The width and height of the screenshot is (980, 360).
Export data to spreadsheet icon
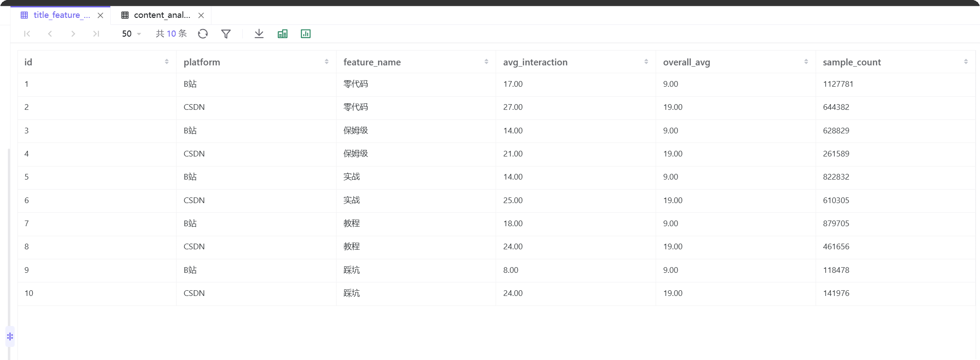click(282, 34)
